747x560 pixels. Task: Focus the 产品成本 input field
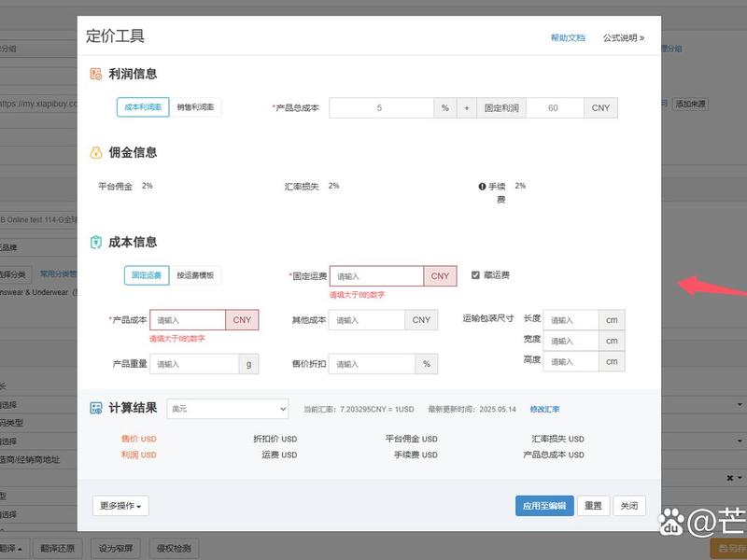[188, 320]
